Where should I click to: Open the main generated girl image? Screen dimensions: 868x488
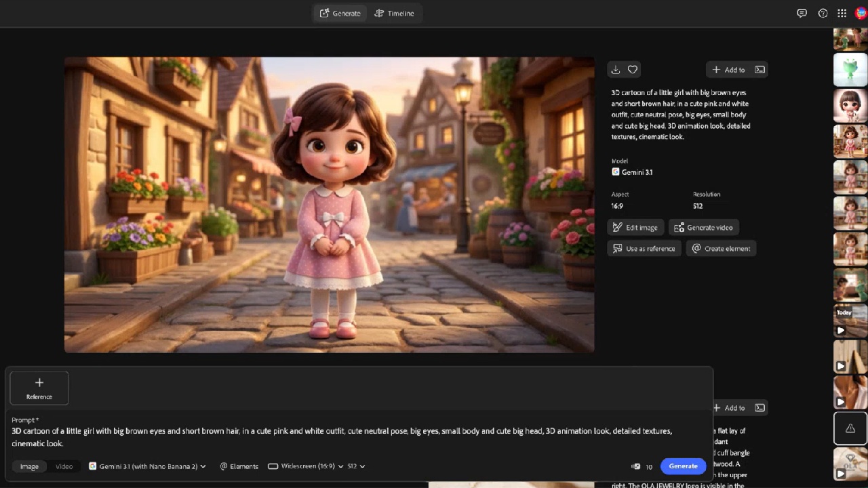pyautogui.click(x=329, y=205)
